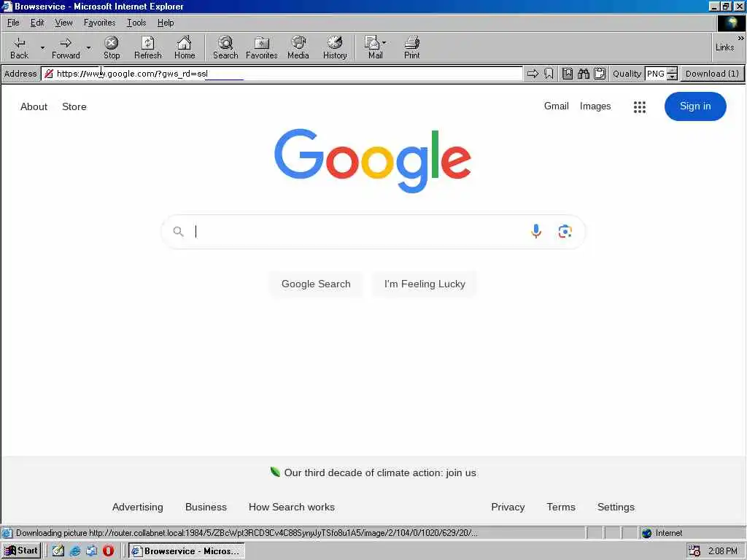Click the 2:08 PM taskbar clock
747x560 pixels.
click(x=723, y=551)
